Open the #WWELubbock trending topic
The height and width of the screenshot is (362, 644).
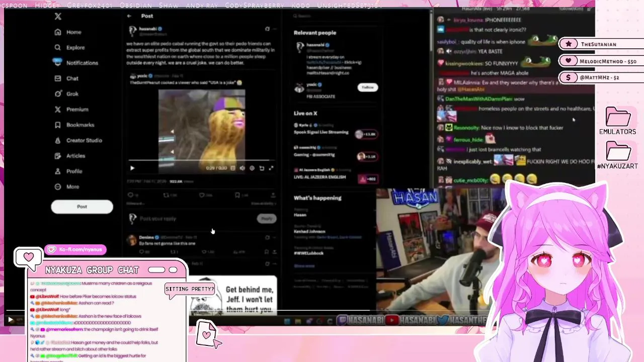pyautogui.click(x=308, y=253)
